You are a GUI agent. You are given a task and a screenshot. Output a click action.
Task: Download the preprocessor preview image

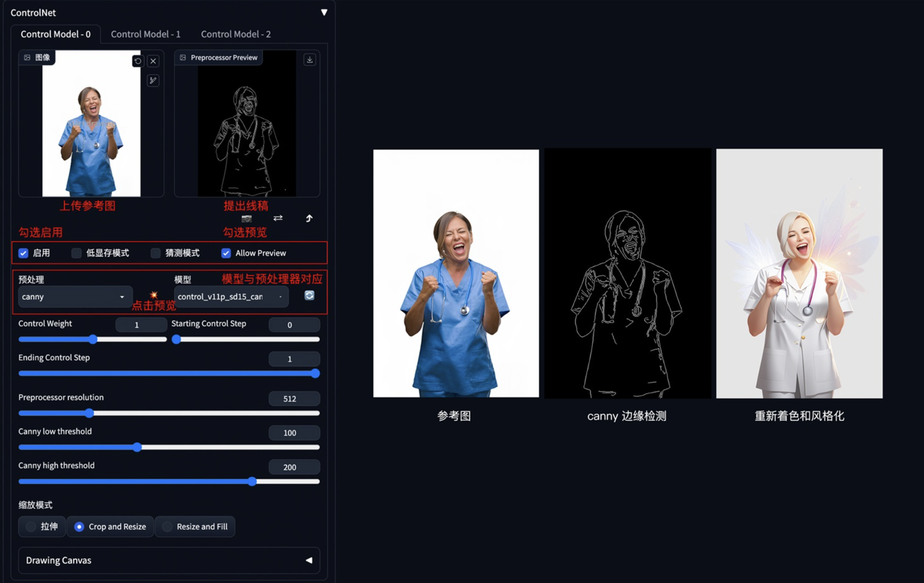(x=310, y=60)
